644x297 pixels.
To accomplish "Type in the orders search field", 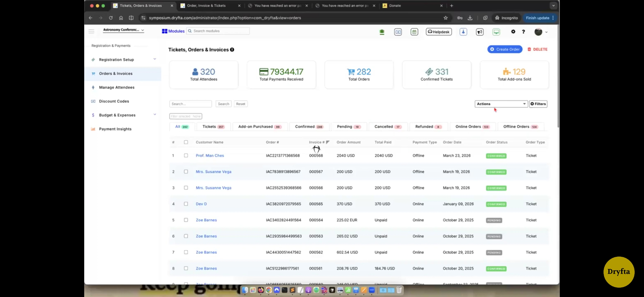I will pos(190,104).
